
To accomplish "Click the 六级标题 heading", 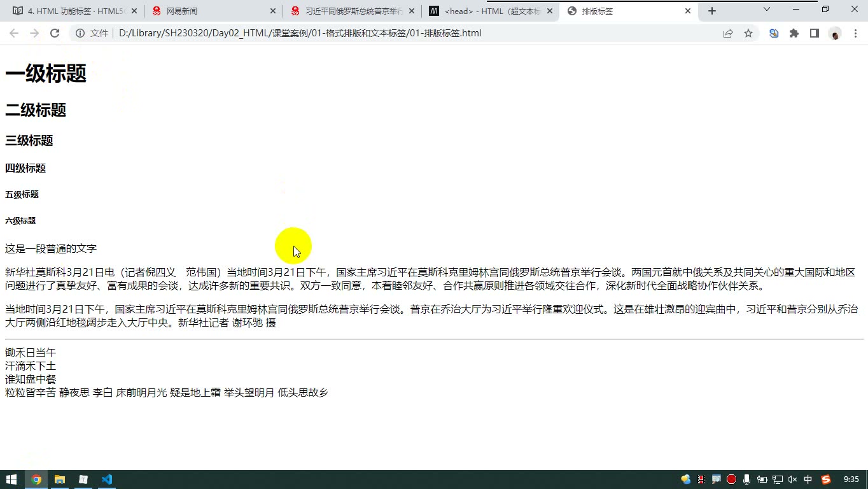I will tap(20, 221).
